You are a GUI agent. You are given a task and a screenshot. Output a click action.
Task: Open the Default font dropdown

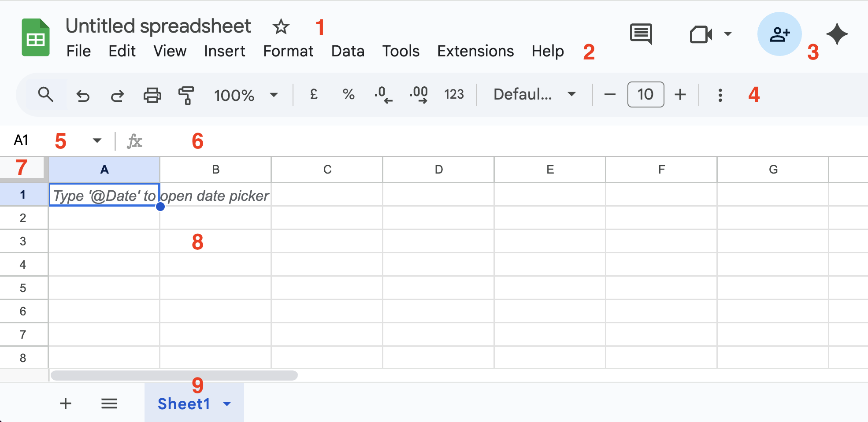[x=534, y=94]
